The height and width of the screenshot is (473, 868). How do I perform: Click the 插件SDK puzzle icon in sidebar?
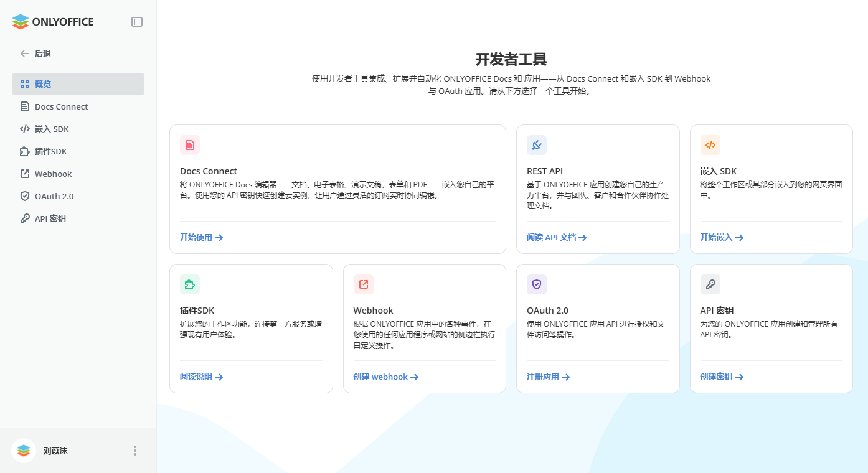(25, 151)
